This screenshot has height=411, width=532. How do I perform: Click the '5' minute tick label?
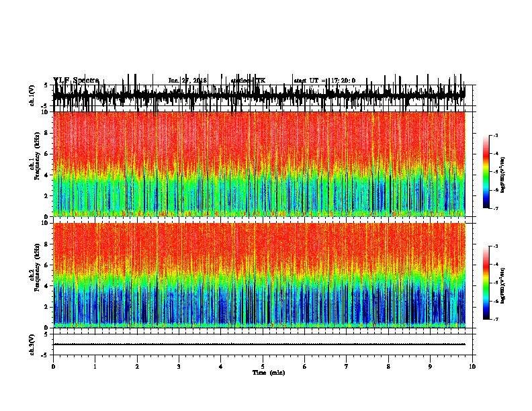[x=263, y=367]
